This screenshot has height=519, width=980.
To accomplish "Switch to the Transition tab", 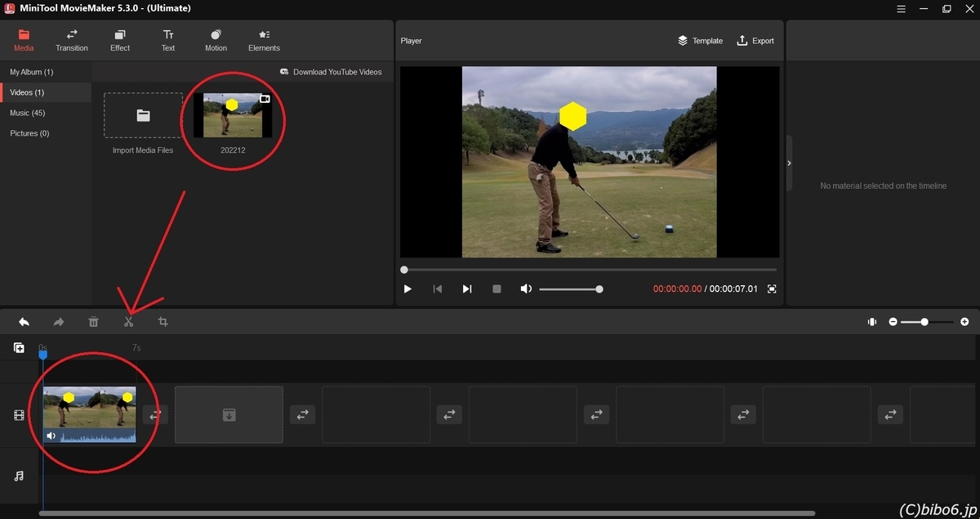I will 72,40.
